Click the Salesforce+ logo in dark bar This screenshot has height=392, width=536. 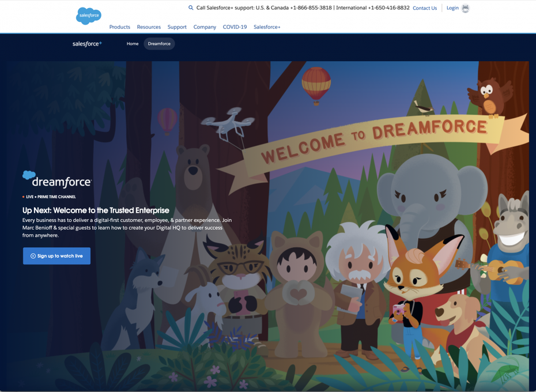click(x=87, y=44)
